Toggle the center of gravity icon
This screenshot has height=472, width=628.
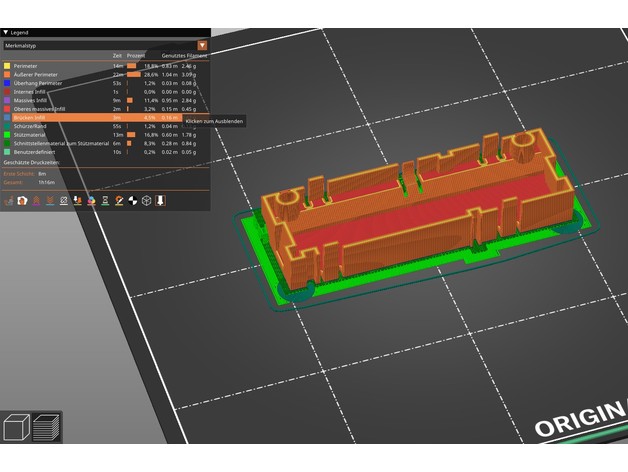point(131,201)
